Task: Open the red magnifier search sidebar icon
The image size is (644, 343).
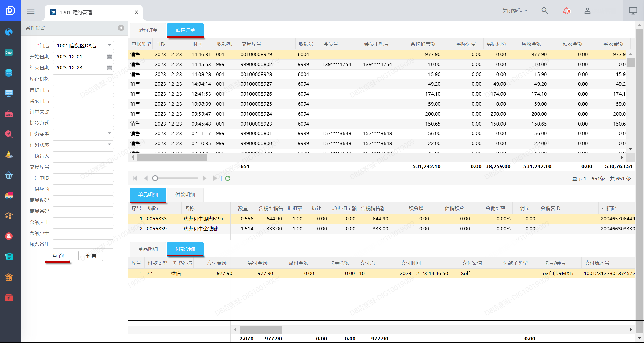Action: point(9,134)
